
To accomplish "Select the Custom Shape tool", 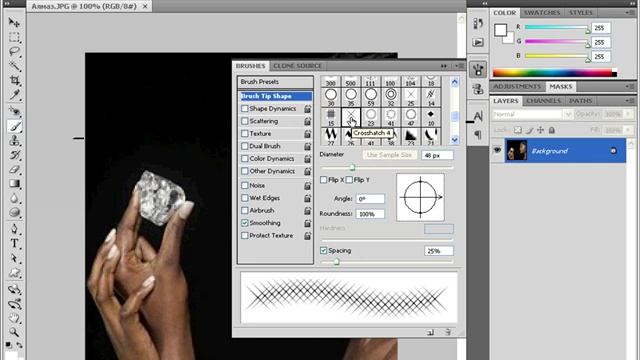I will (x=14, y=273).
